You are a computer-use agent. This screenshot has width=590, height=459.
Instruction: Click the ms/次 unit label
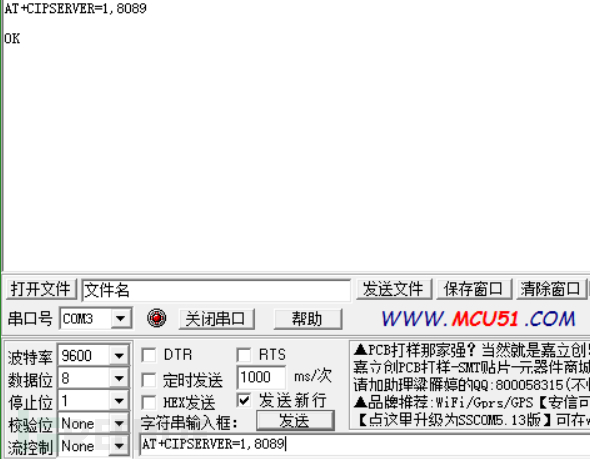313,376
